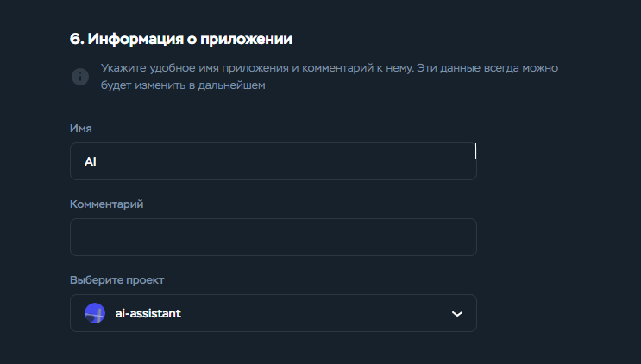The height and width of the screenshot is (364, 641).
Task: Click the blue ai-assistant project avatar
Action: tap(95, 313)
